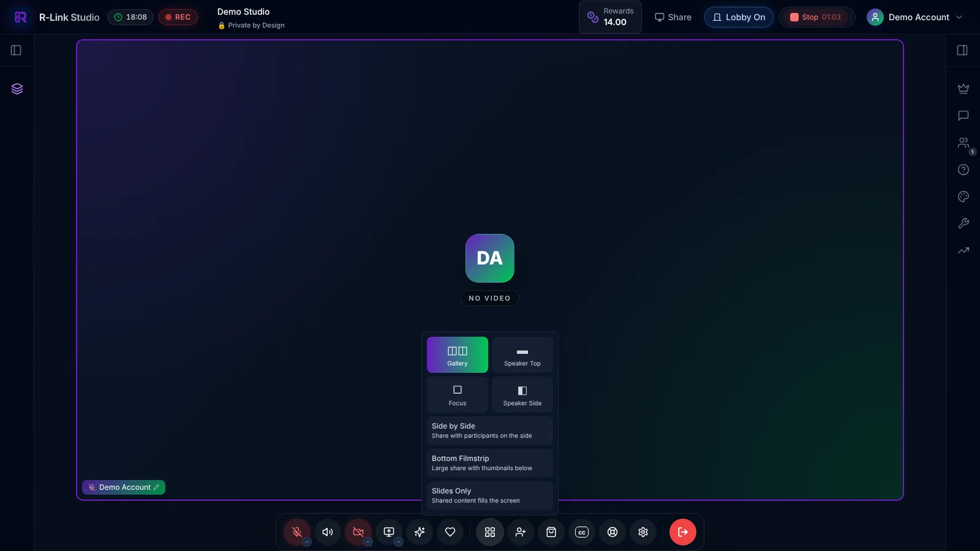Image resolution: width=980 pixels, height=551 pixels.
Task: Toggle the right sidebar panel icon
Action: pyautogui.click(x=962, y=50)
